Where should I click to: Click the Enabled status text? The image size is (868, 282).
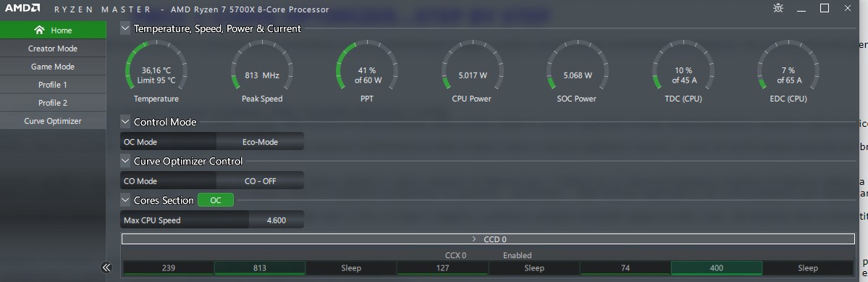click(x=517, y=255)
